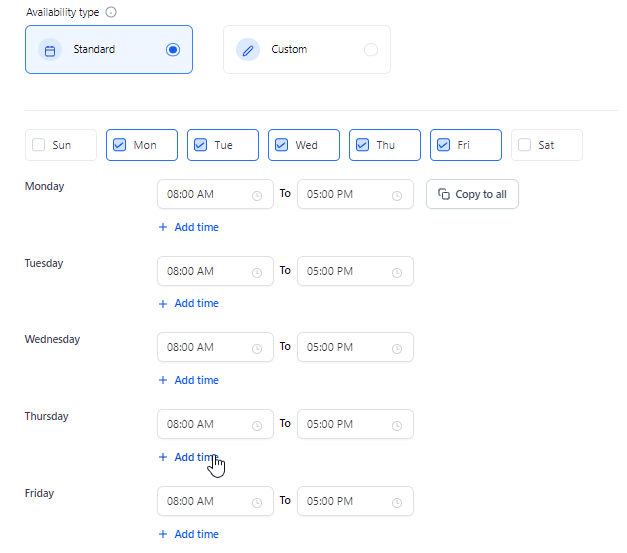Click Add time under Monday
Screen dimensions: 627x553
coord(189,227)
